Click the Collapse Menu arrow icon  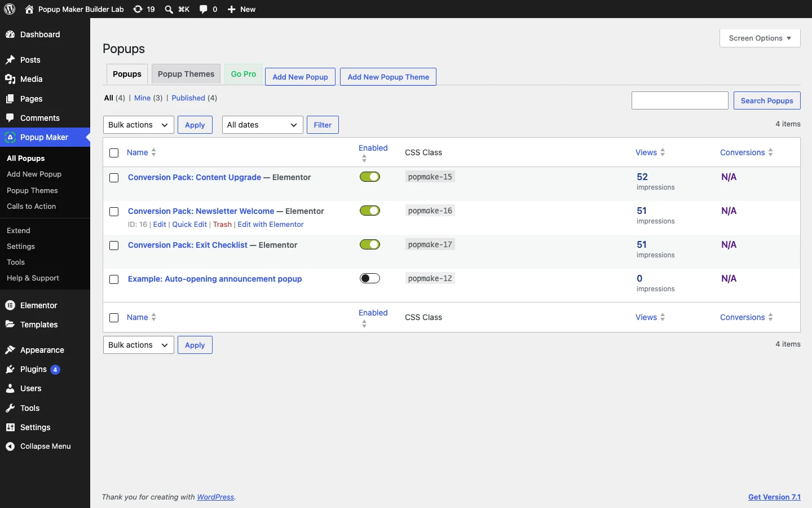click(10, 446)
